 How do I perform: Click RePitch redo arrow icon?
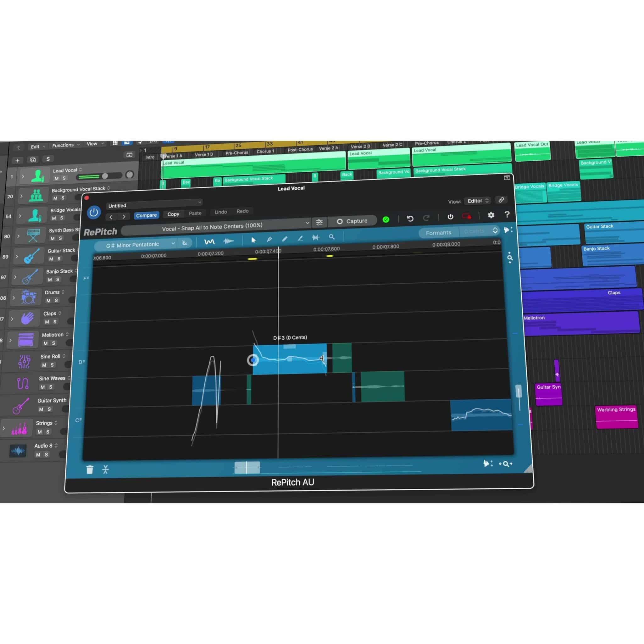pyautogui.click(x=426, y=218)
